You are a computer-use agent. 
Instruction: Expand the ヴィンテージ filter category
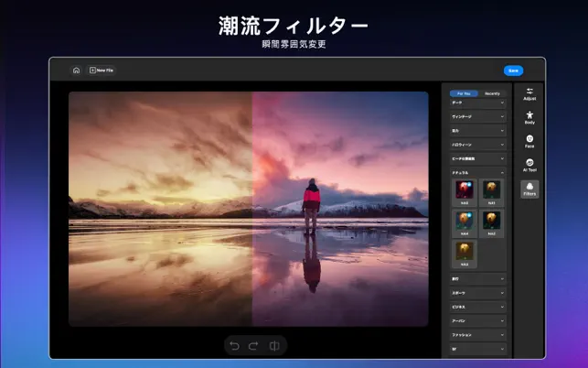tap(477, 117)
